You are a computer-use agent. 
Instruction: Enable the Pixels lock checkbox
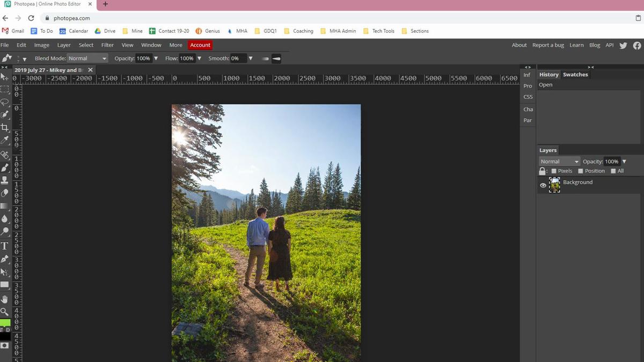[x=554, y=171]
